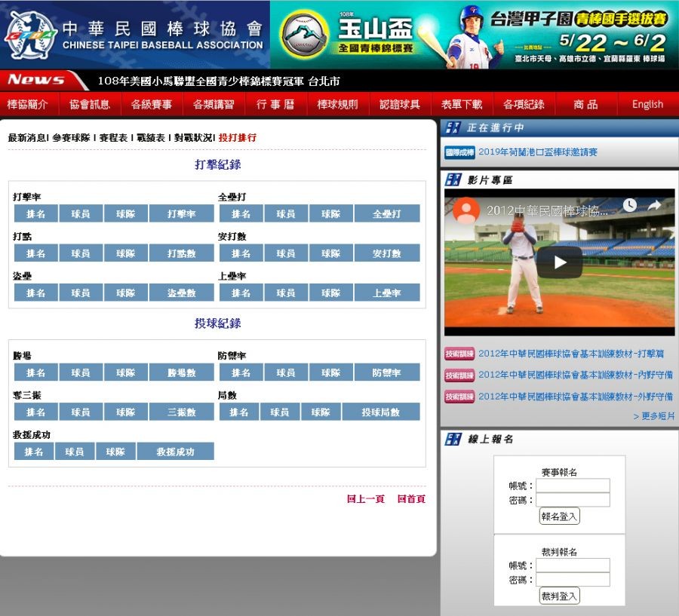The height and width of the screenshot is (616, 679).
Task: Click the 報名登入 button
Action: (559, 516)
